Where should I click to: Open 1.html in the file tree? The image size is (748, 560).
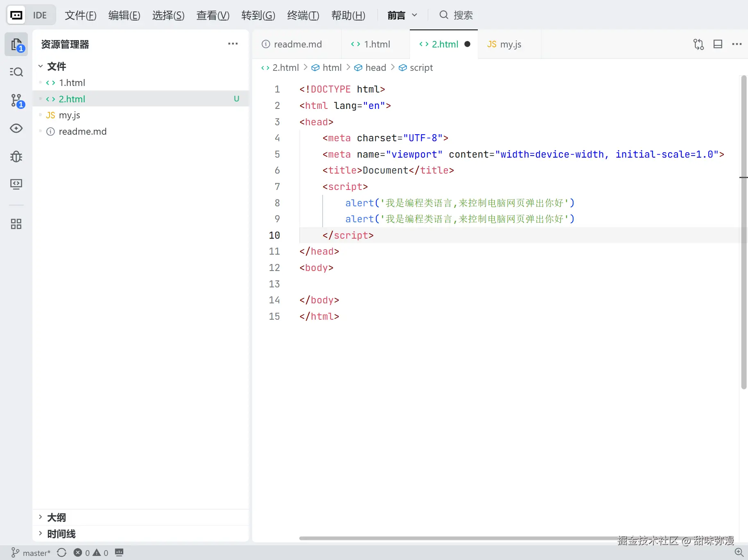pyautogui.click(x=140, y=83)
